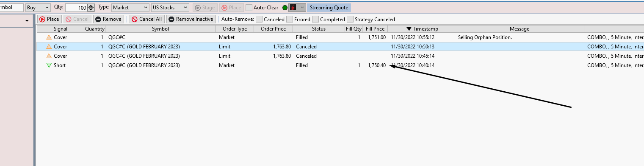
Task: Click the red broker logo icon
Action: click(x=293, y=8)
